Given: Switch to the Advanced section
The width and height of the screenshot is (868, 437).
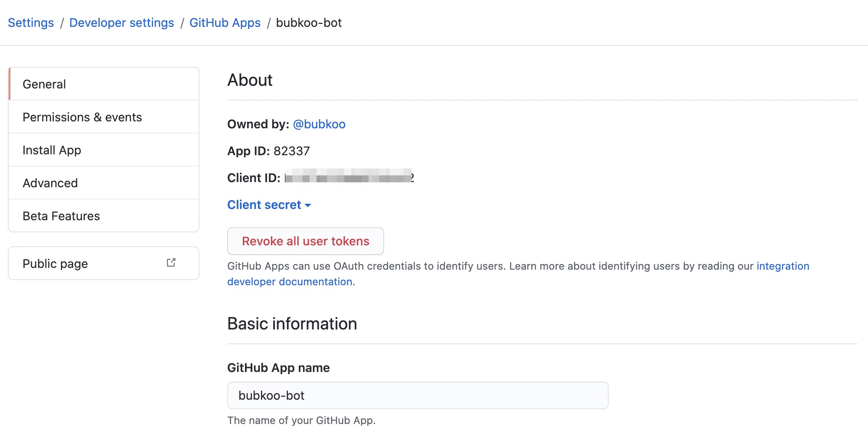Looking at the screenshot, I should point(104,183).
